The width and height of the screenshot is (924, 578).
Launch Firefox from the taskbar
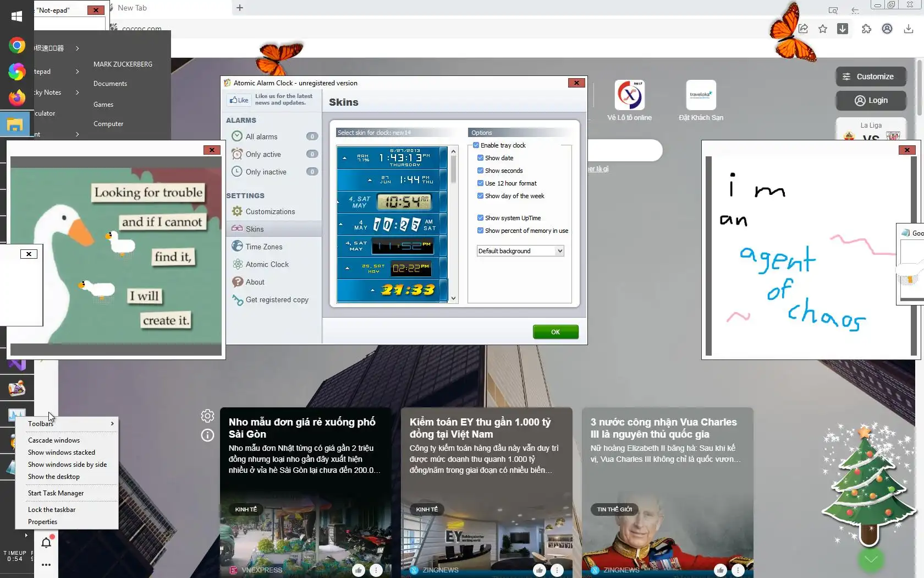click(x=16, y=98)
